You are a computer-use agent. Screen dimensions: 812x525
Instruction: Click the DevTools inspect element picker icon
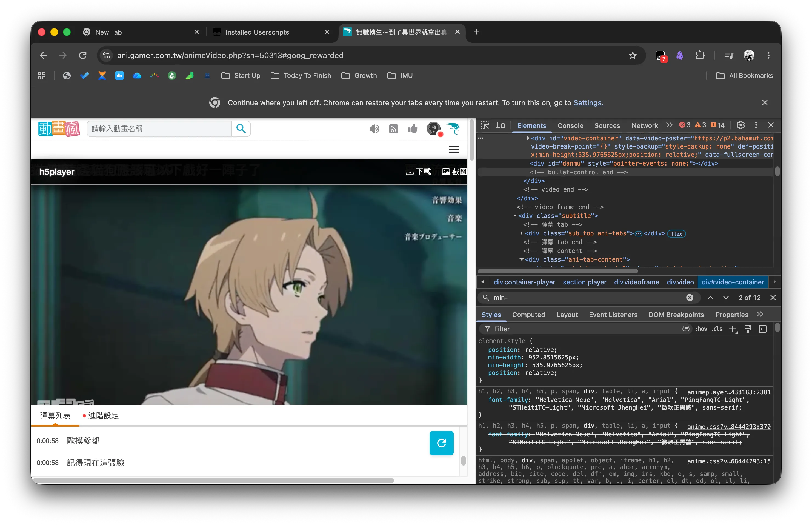point(485,125)
